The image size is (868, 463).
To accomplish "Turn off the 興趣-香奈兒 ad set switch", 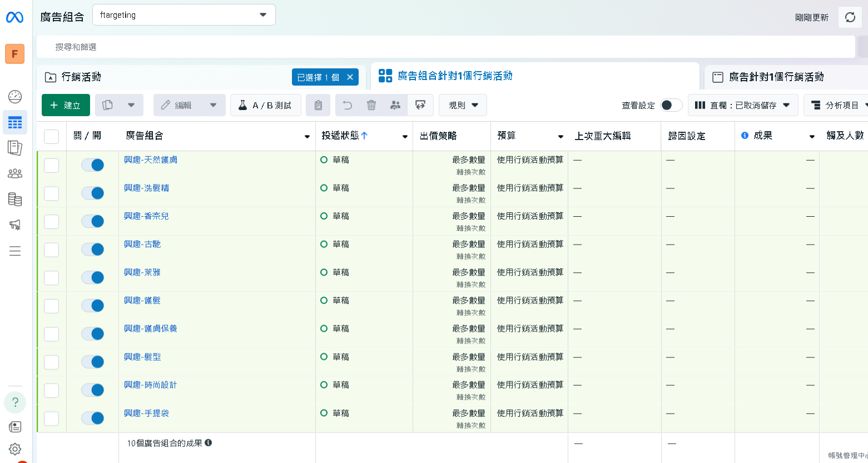I will [x=92, y=221].
